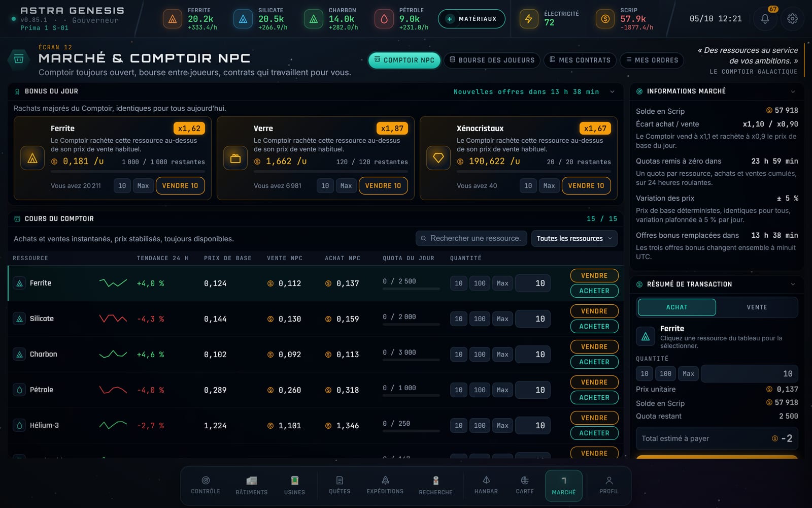Set Silicate row quantity to Max
This screenshot has height=508, width=812.
[x=502, y=319]
